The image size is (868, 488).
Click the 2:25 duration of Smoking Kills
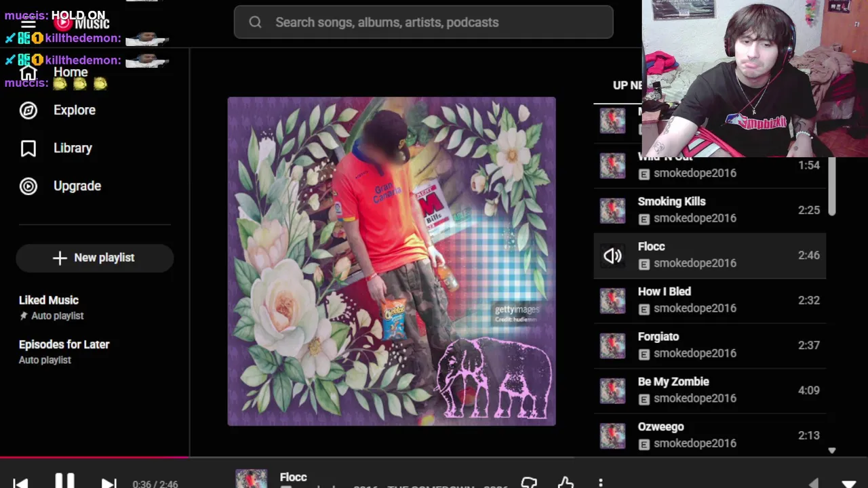point(809,210)
